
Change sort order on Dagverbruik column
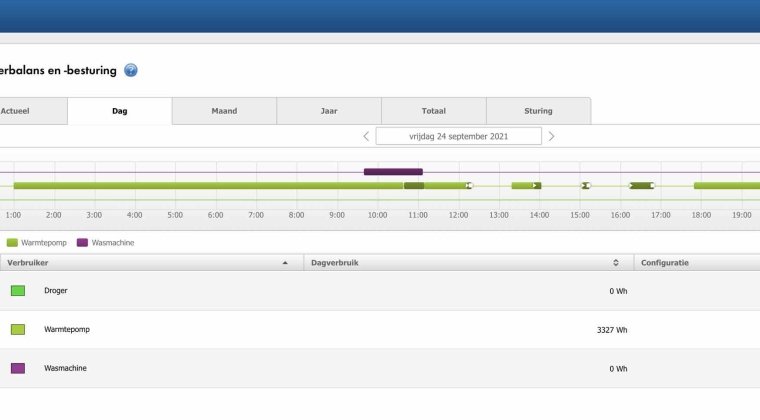pos(616,263)
